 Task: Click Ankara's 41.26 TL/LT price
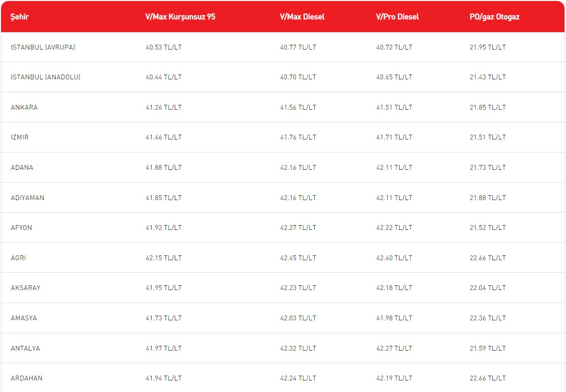(164, 107)
